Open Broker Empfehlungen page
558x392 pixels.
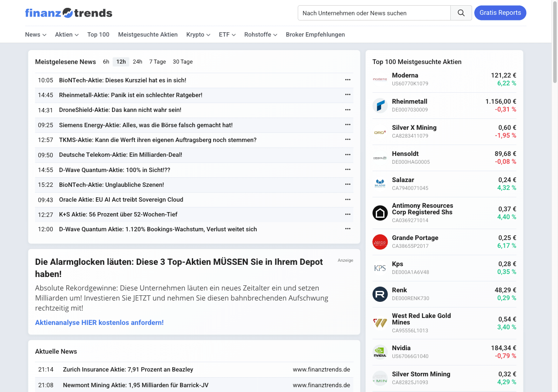[315, 34]
